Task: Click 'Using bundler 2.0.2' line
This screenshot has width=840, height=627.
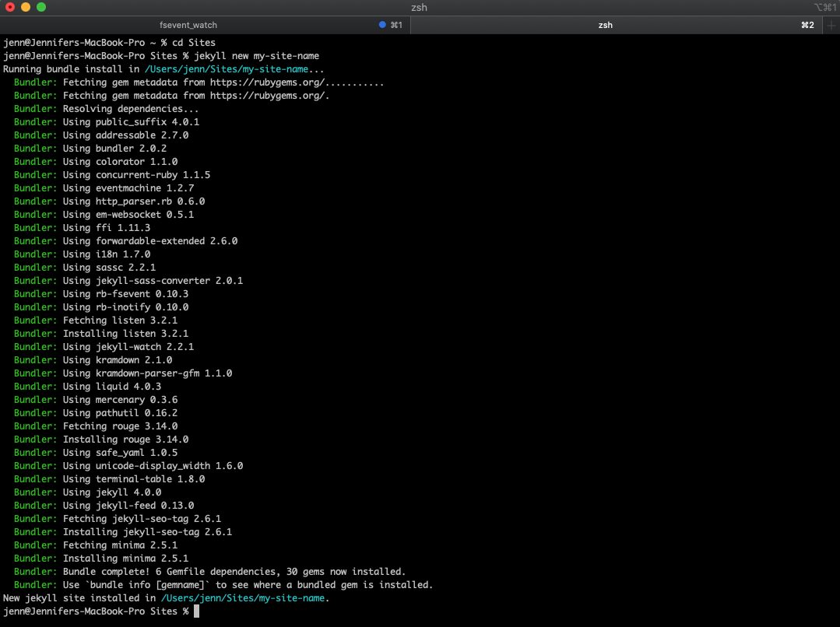Action: pyautogui.click(x=114, y=149)
